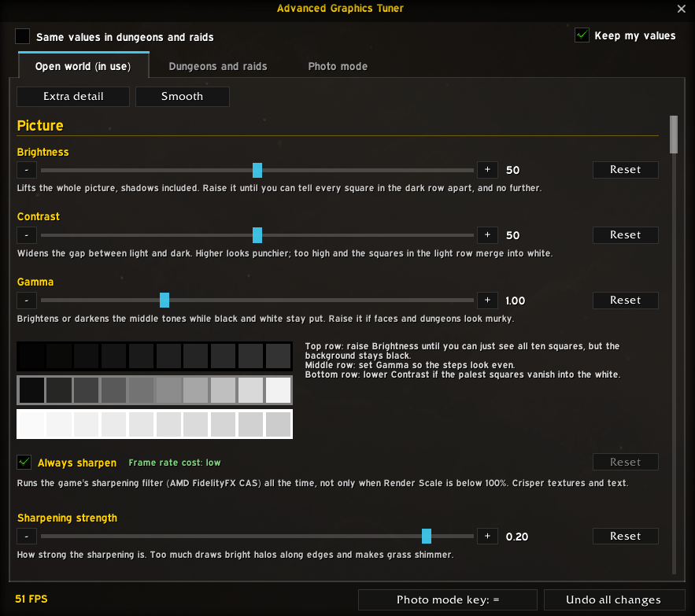Click the Brightness value 50

[513, 170]
